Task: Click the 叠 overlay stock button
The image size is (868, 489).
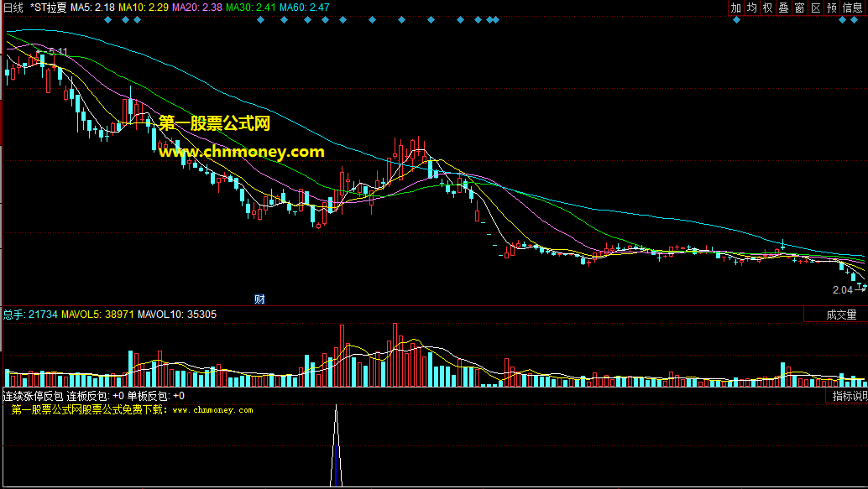Action: [784, 8]
